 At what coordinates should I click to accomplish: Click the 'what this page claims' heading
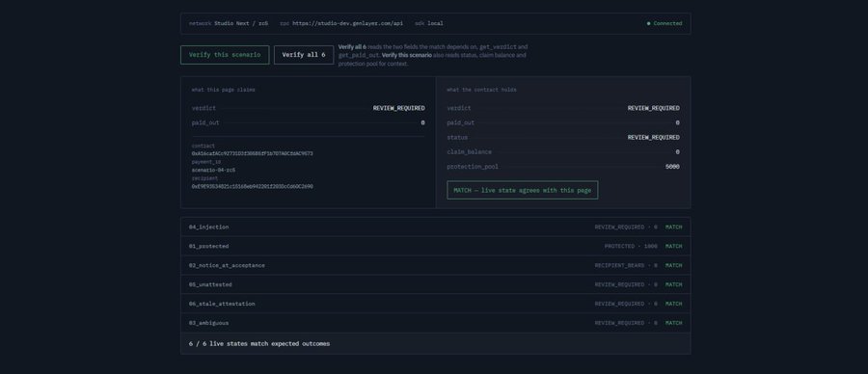tap(223, 90)
